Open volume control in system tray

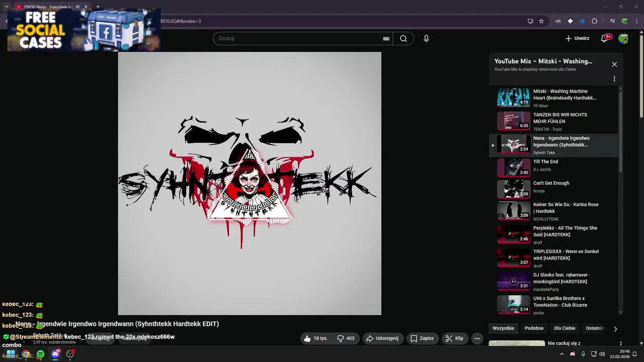602,354
